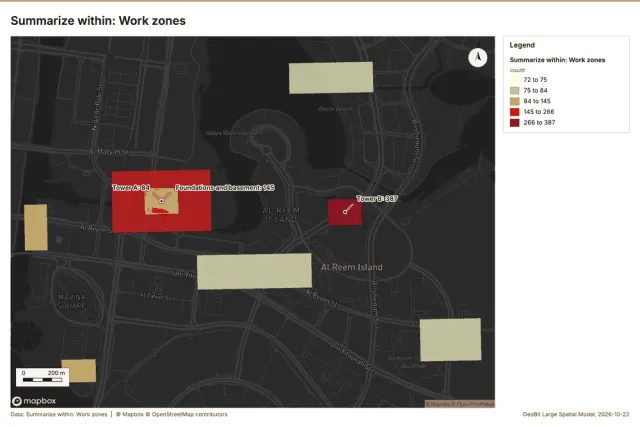Click the GeoBit Large Spatial Model footer text
The width and height of the screenshot is (640, 427).
tap(576, 414)
